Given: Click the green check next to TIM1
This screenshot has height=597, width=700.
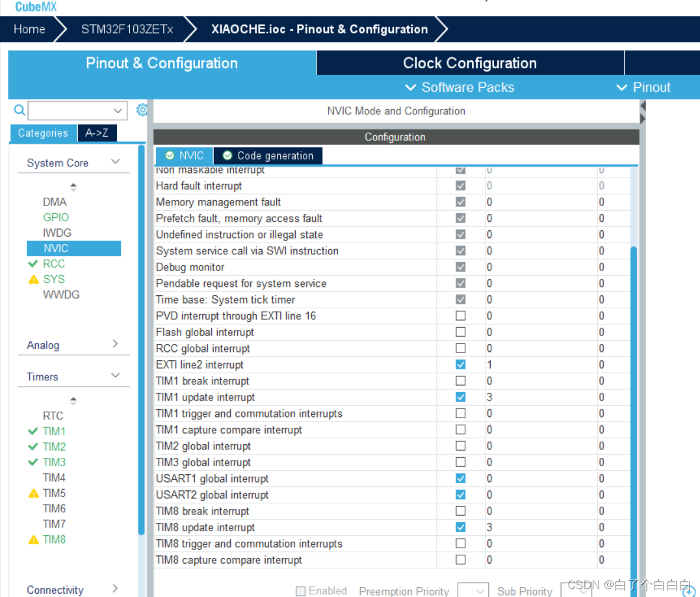Looking at the screenshot, I should 32,431.
